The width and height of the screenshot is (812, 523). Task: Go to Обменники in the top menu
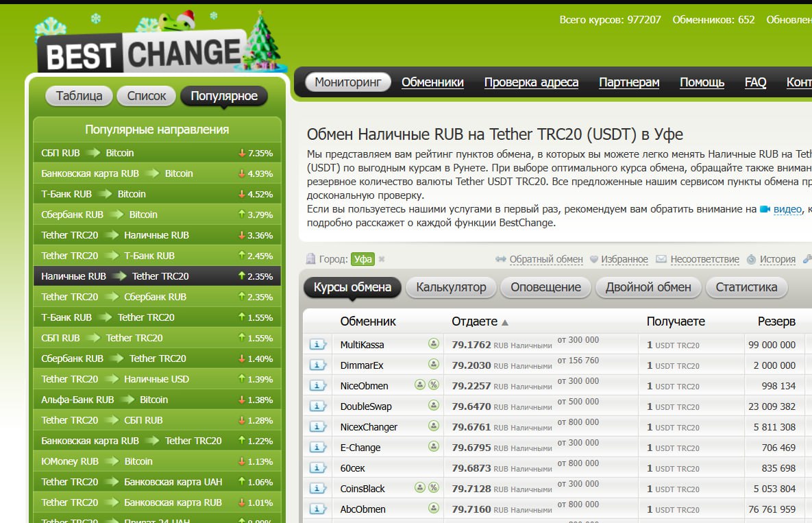[x=432, y=82]
